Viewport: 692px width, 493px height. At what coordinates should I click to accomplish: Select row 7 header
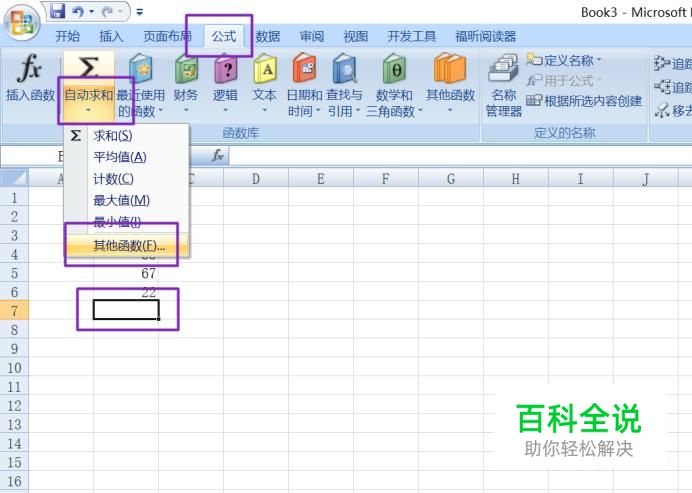[x=14, y=311]
